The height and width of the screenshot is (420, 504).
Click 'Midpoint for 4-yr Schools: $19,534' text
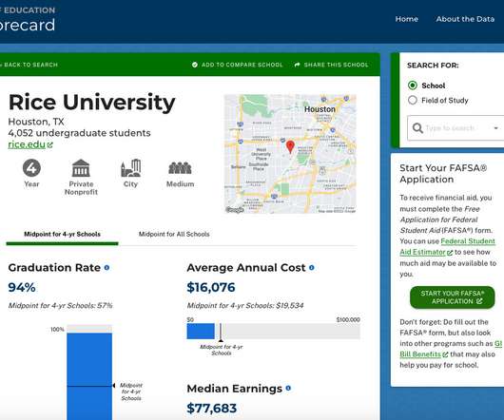(x=245, y=305)
